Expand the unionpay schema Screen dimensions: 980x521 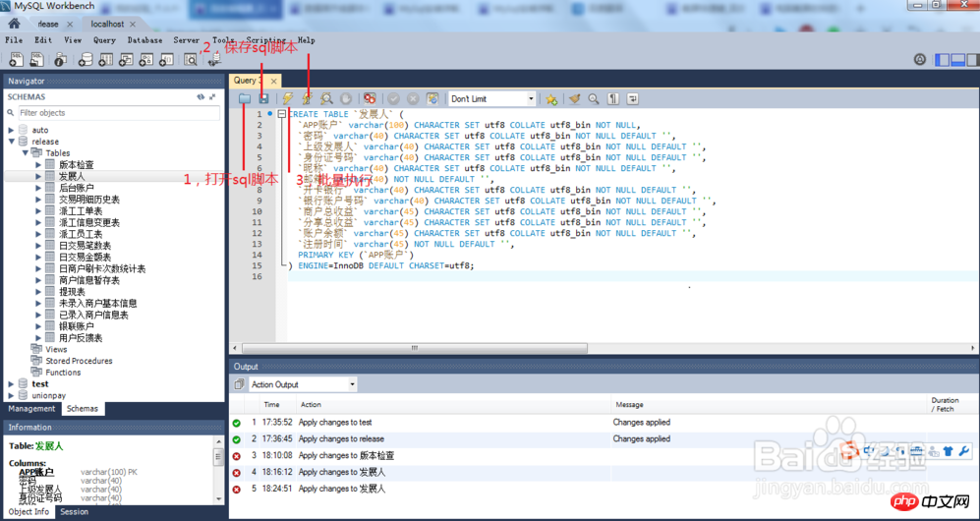pyautogui.click(x=11, y=395)
